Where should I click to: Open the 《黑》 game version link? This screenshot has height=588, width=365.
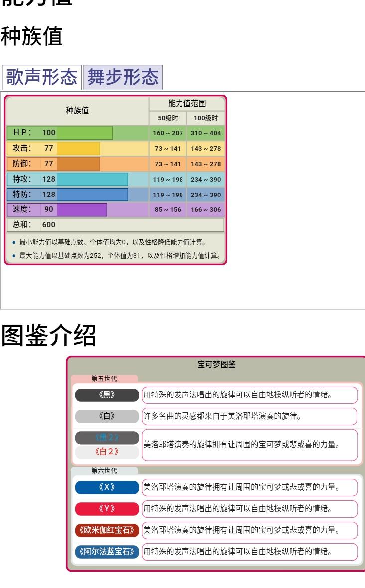(107, 395)
